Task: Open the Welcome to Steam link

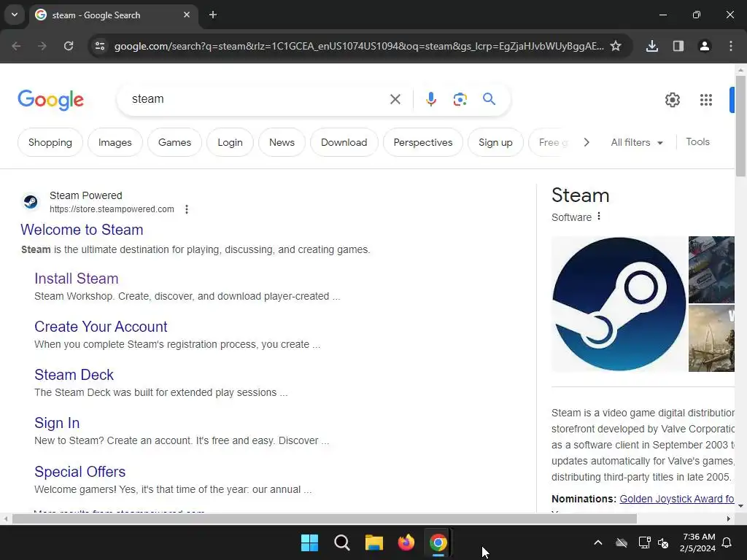Action: (x=82, y=230)
